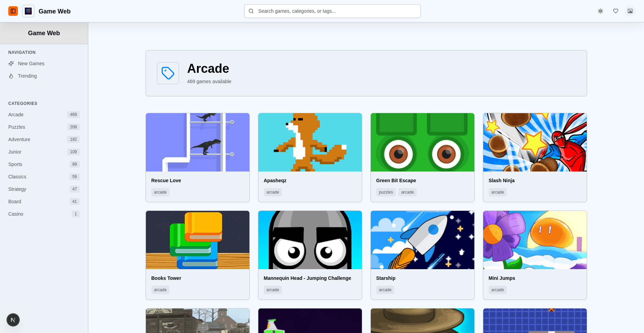This screenshot has width=644, height=333.
Task: Select the Trending flame icon
Action: [11, 76]
